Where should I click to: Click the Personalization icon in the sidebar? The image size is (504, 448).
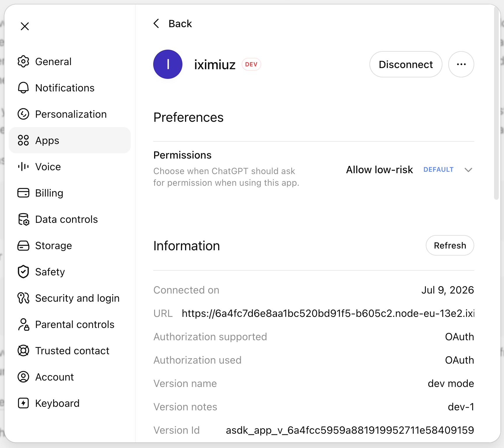[x=23, y=114]
